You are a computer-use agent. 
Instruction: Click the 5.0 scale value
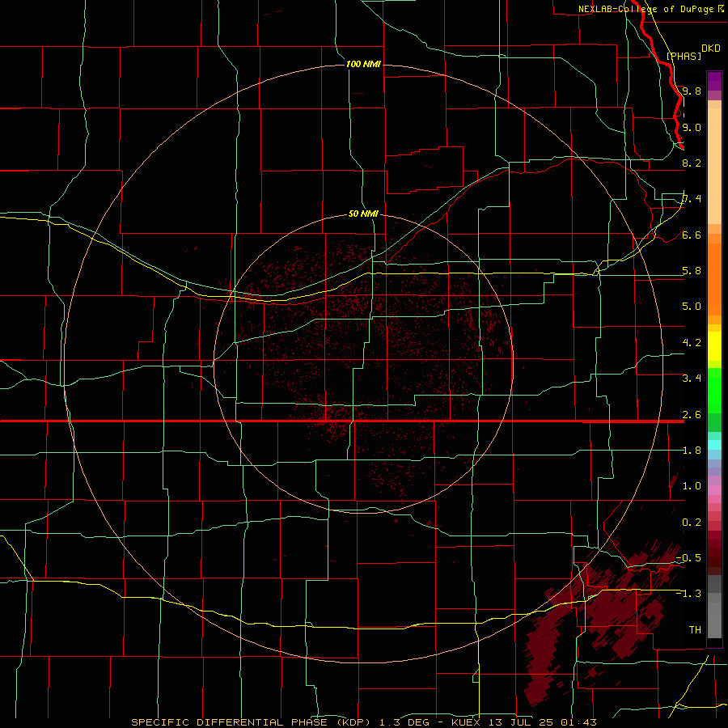coord(692,307)
